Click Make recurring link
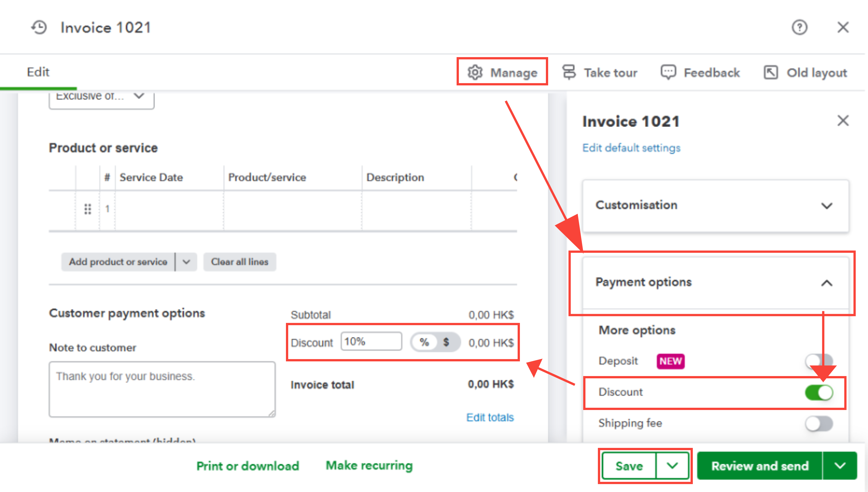Viewport: 868px width, 492px height. point(369,466)
